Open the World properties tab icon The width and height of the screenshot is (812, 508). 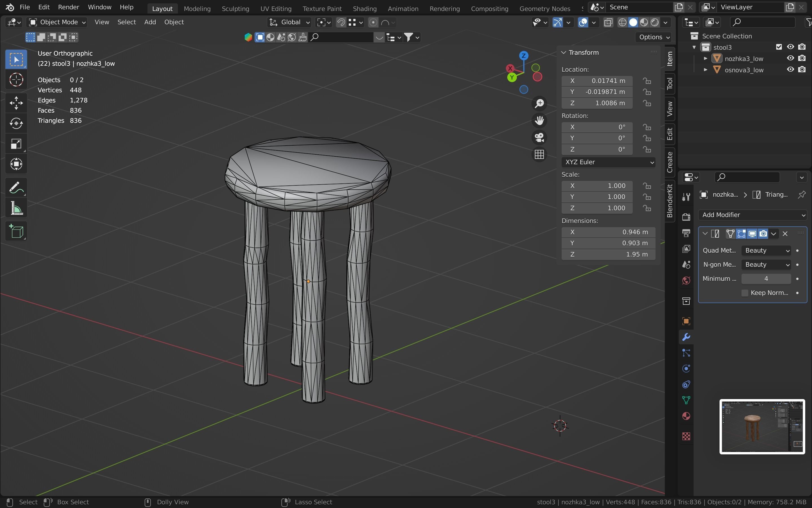click(686, 281)
